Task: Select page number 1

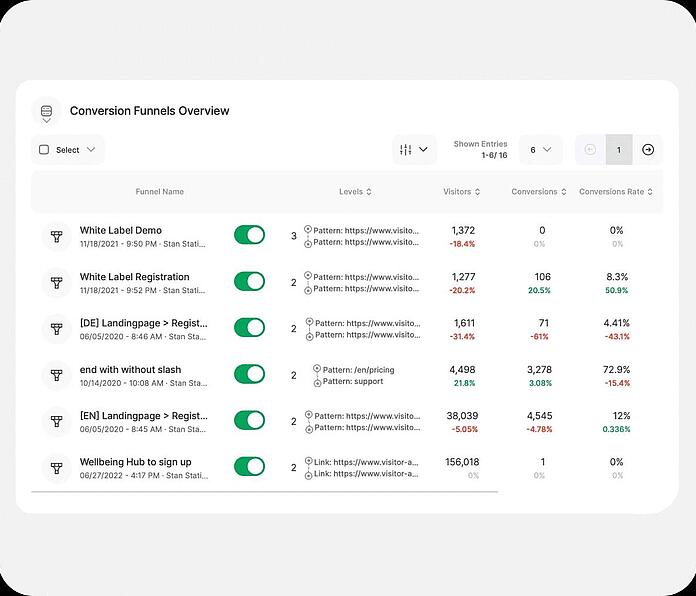Action: click(x=619, y=150)
